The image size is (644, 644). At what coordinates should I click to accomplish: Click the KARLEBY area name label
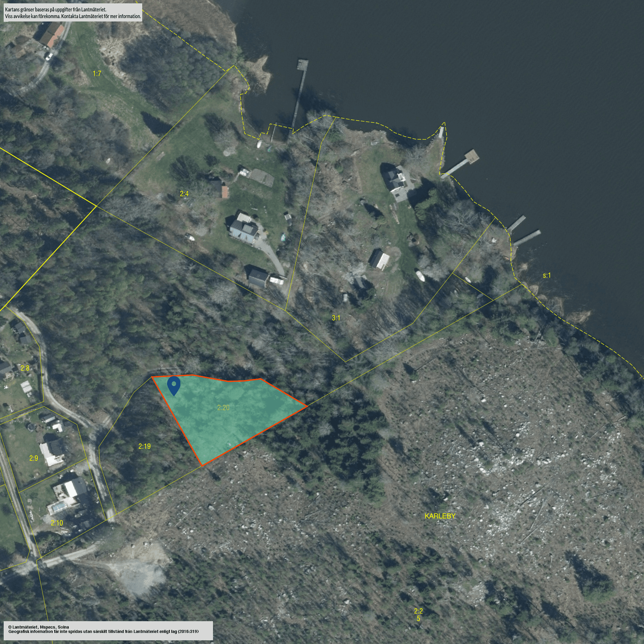coord(440,516)
